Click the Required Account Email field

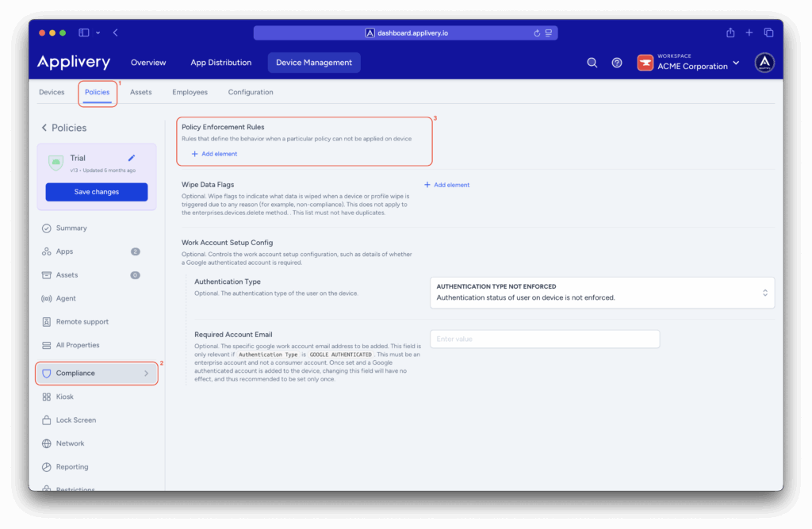click(x=544, y=339)
